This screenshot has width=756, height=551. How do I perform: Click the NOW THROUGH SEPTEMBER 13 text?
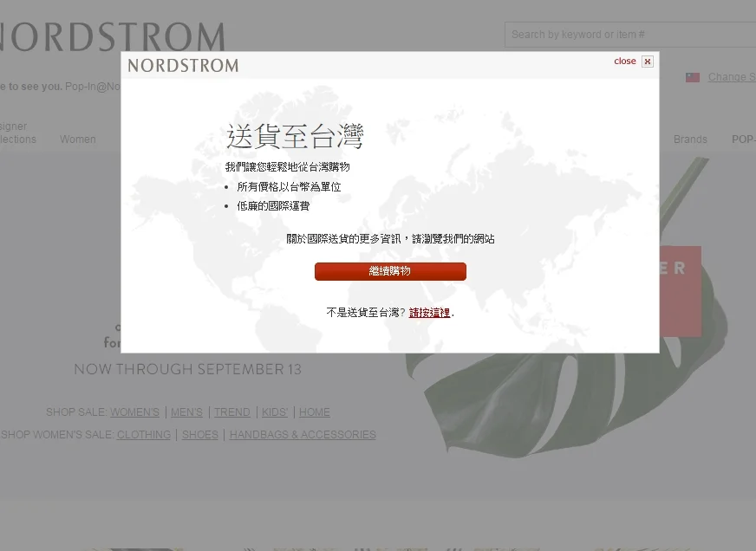click(x=187, y=369)
